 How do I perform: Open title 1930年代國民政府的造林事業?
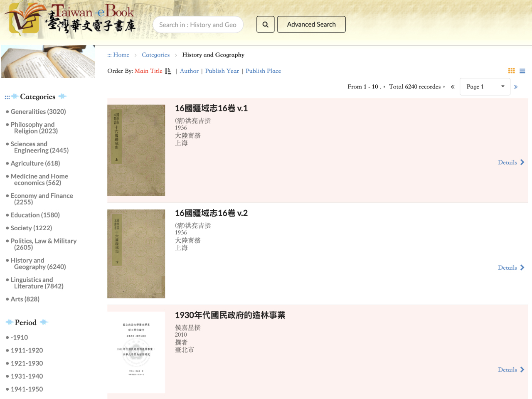point(230,315)
